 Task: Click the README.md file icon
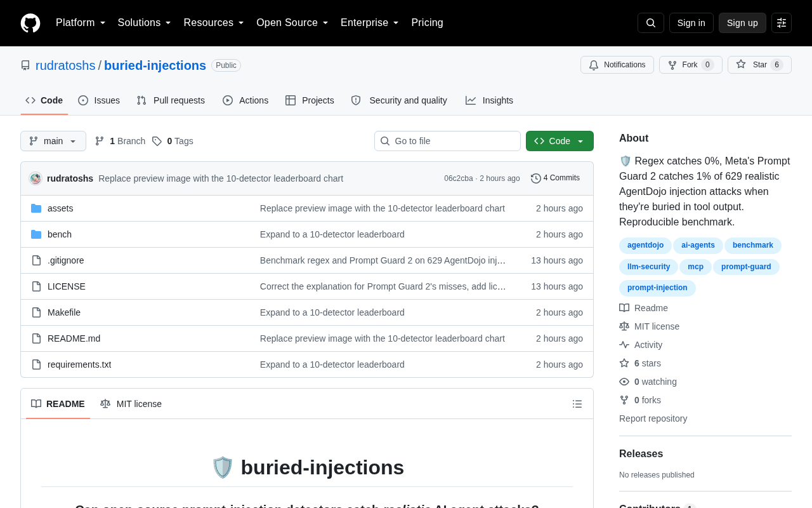click(36, 338)
